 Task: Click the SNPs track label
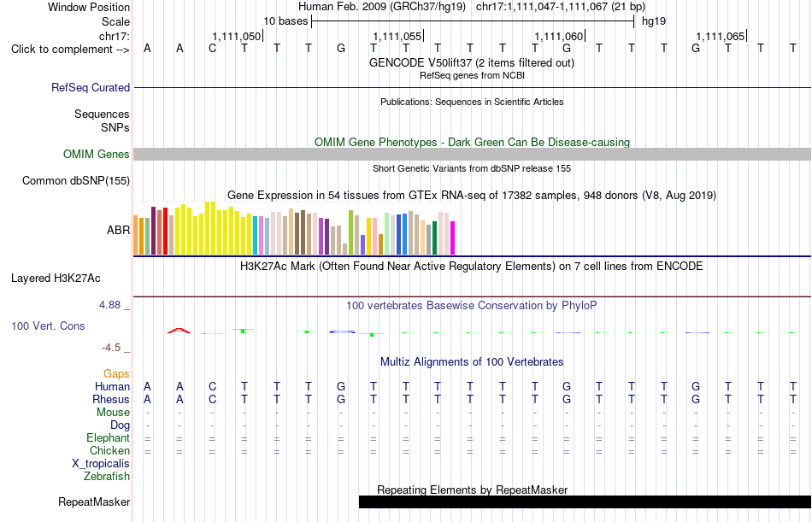point(115,127)
